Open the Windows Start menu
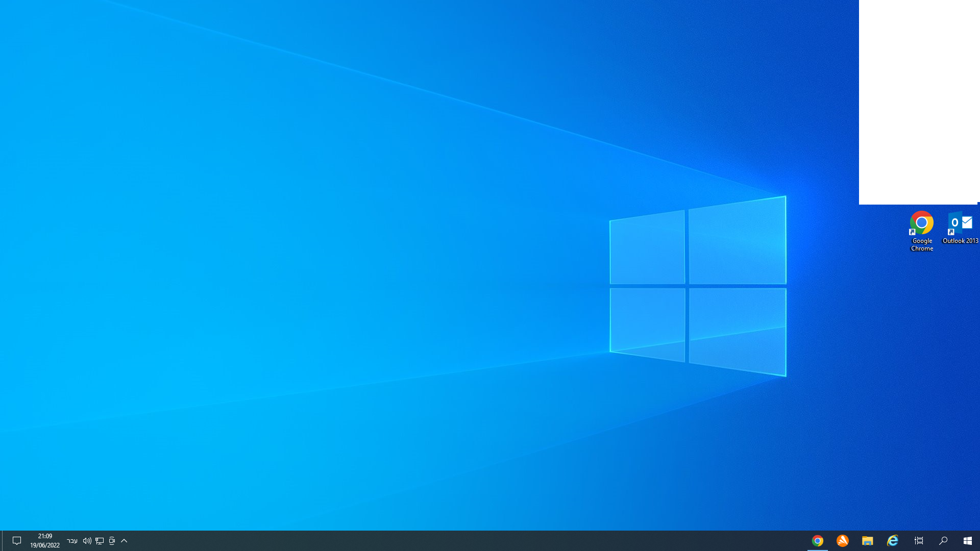This screenshot has width=980, height=551. (967, 541)
